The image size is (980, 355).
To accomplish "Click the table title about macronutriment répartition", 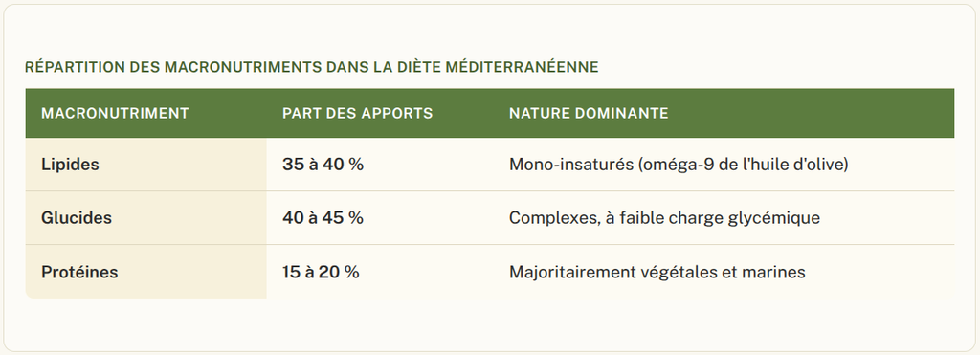I will click(x=311, y=68).
